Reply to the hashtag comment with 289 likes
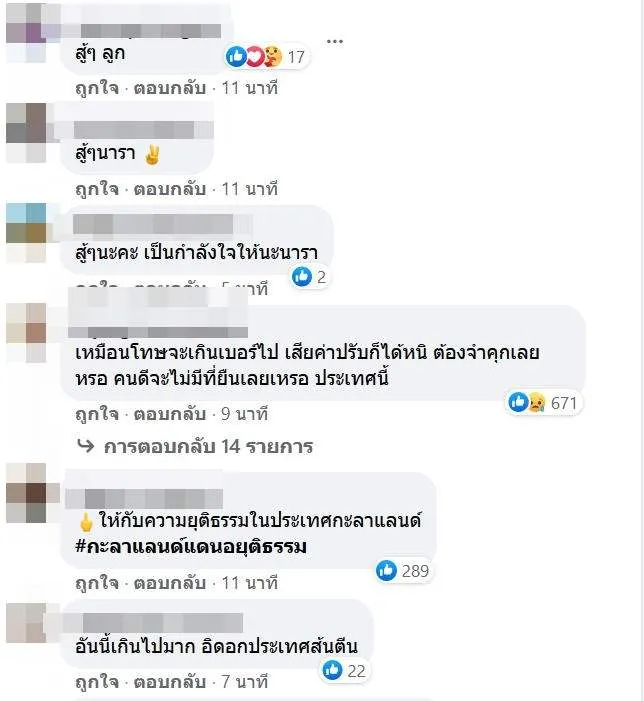Viewport: 644px width, 701px height. [170, 583]
